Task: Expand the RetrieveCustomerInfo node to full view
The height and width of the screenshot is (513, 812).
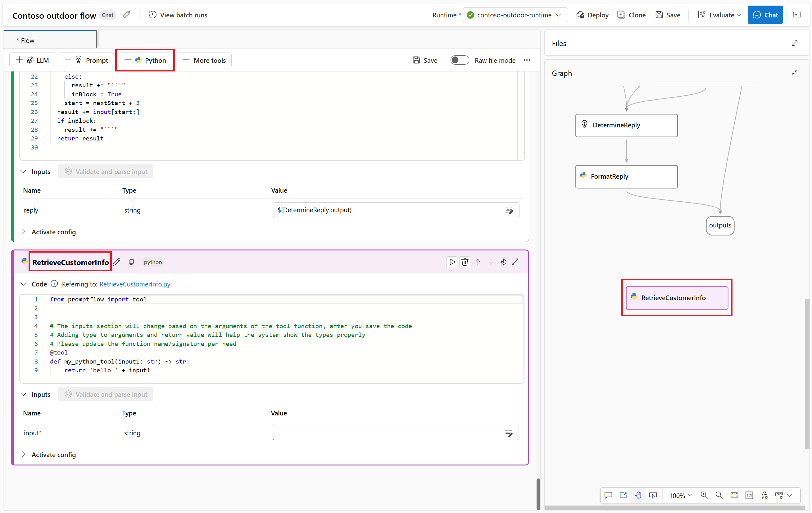Action: coord(515,262)
